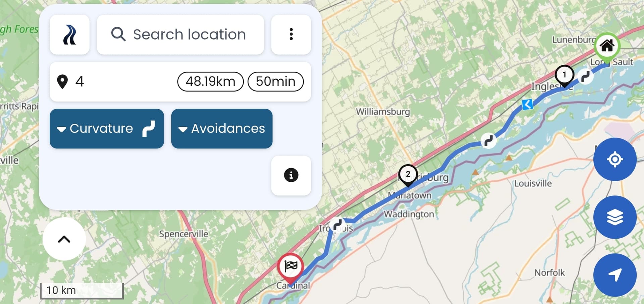The height and width of the screenshot is (304, 644).
Task: Open the app logo menu button
Action: coord(69,35)
